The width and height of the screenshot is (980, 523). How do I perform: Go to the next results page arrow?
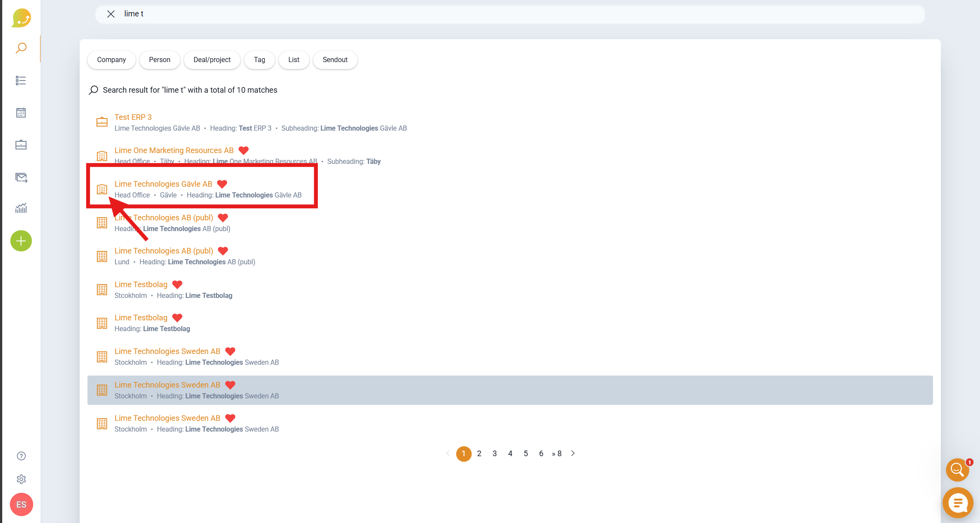573,454
